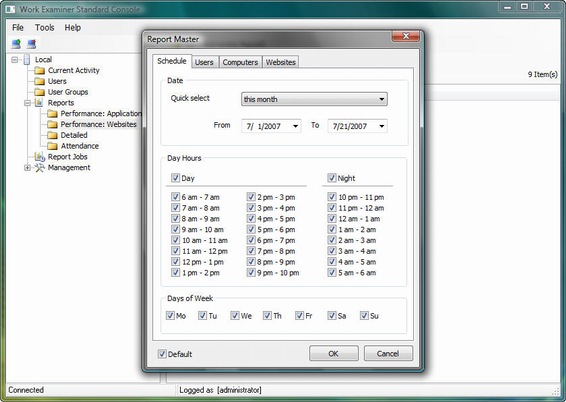Image resolution: width=566 pixels, height=402 pixels.
Task: Switch to the Websites tab
Action: (280, 62)
